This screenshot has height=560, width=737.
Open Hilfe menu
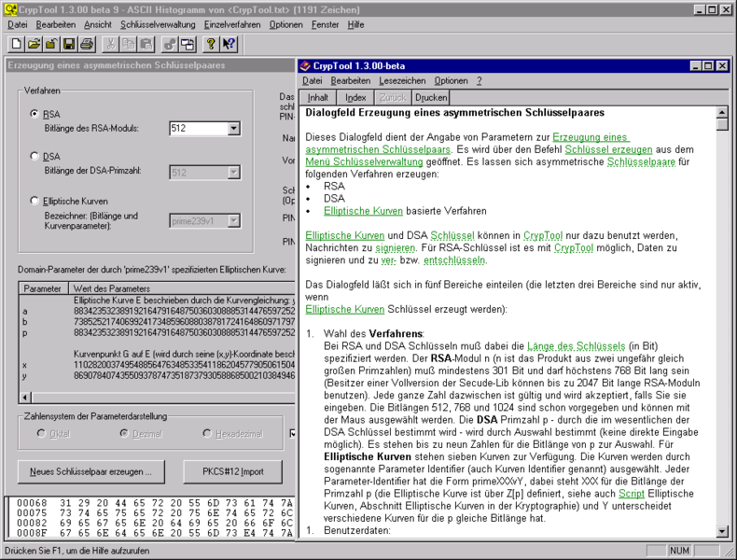tap(355, 24)
